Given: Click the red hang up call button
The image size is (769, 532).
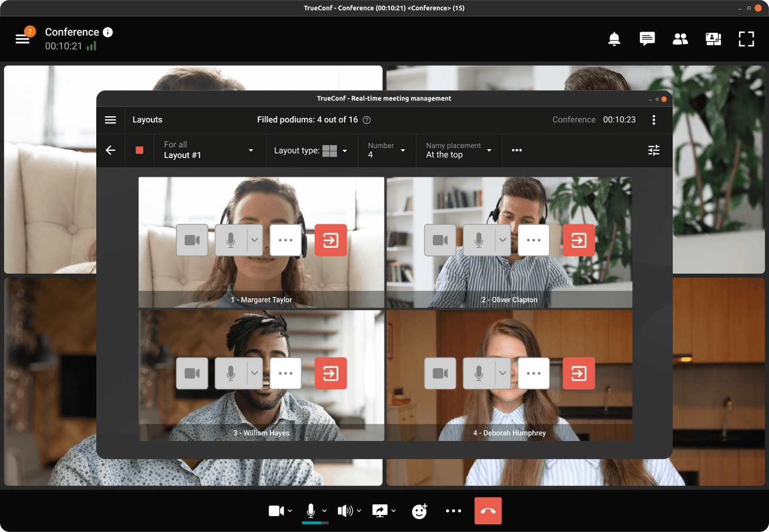Looking at the screenshot, I should [x=488, y=511].
